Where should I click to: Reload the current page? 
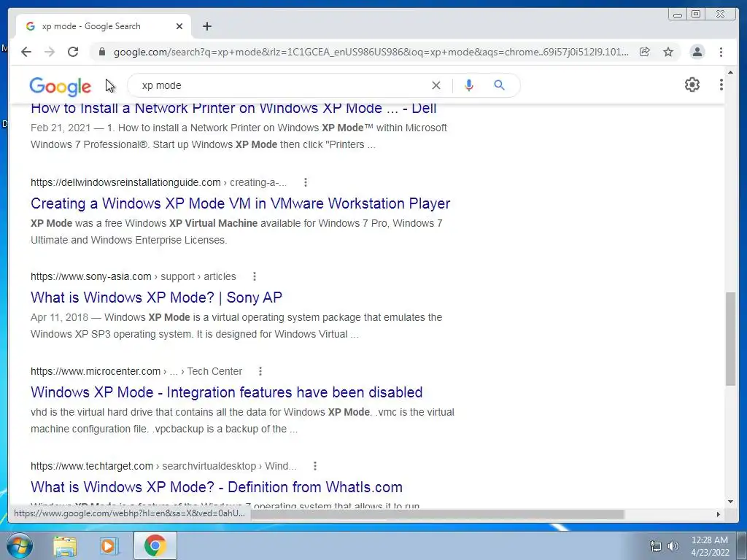pos(73,52)
